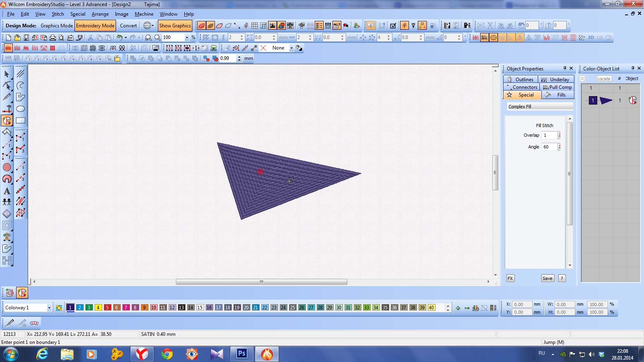
Task: Select the arrow Select Object tool
Action: click(x=7, y=74)
